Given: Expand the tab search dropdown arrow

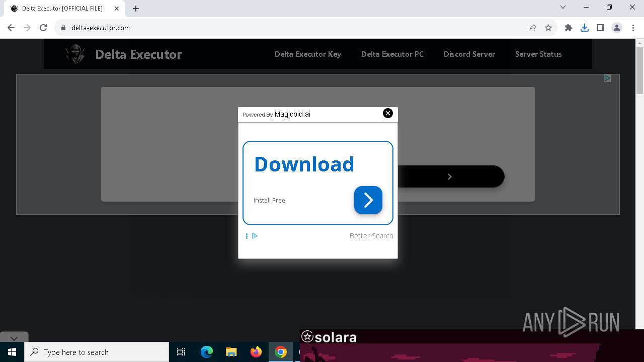Looking at the screenshot, I should pyautogui.click(x=563, y=7).
